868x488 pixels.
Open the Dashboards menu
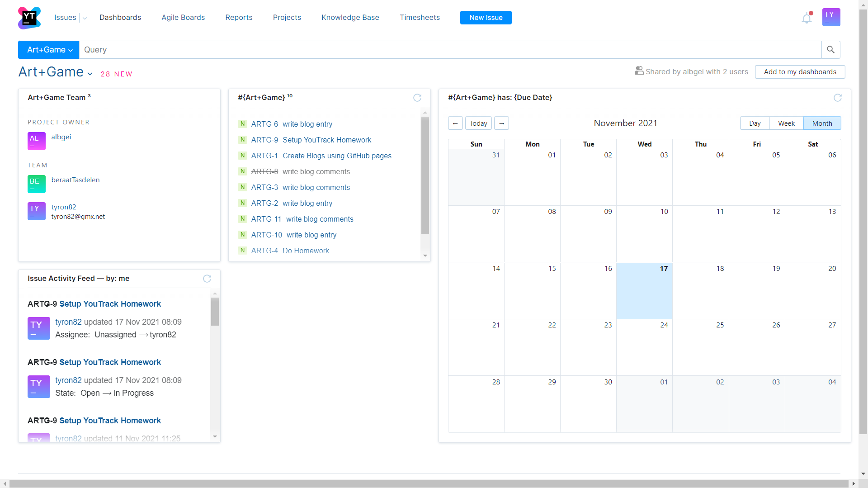click(x=120, y=18)
